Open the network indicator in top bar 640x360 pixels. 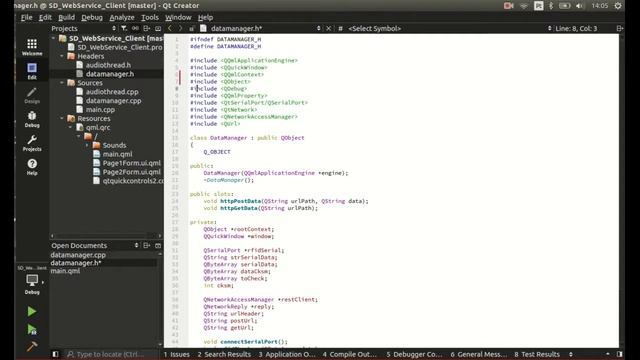(x=524, y=6)
